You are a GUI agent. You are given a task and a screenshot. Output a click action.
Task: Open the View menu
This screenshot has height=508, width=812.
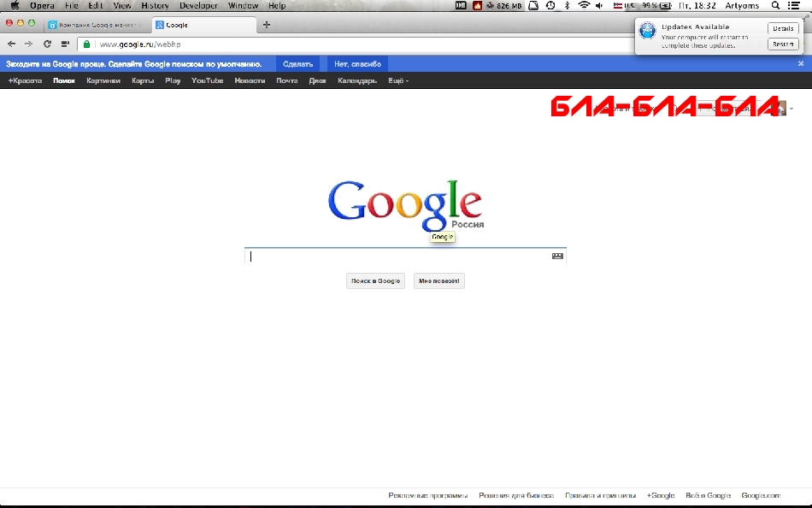(122, 6)
